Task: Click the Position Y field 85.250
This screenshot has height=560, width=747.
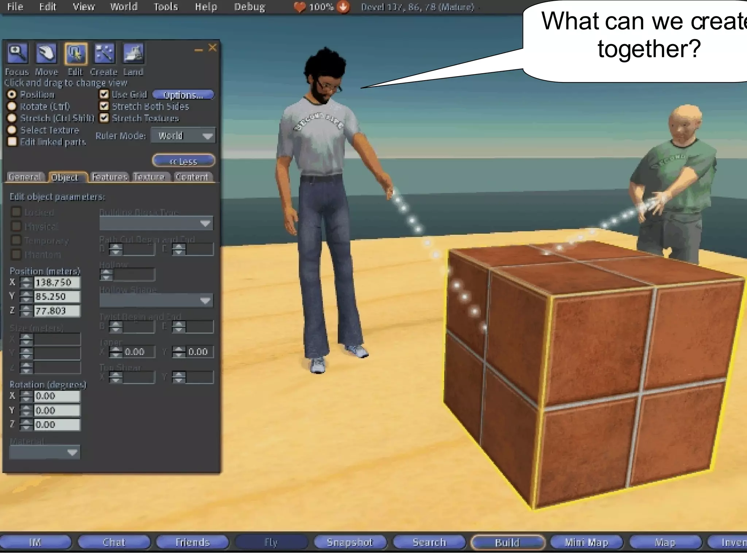Action: pos(57,296)
